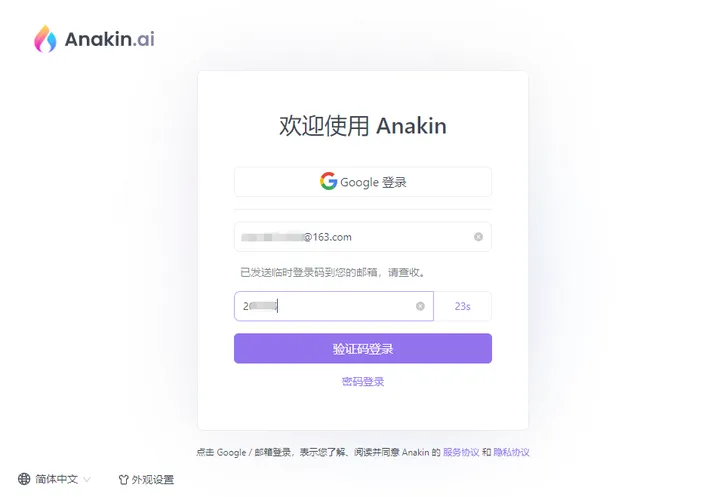Click the Anakin.ai wordmark text
The height and width of the screenshot is (497, 720).
click(109, 39)
